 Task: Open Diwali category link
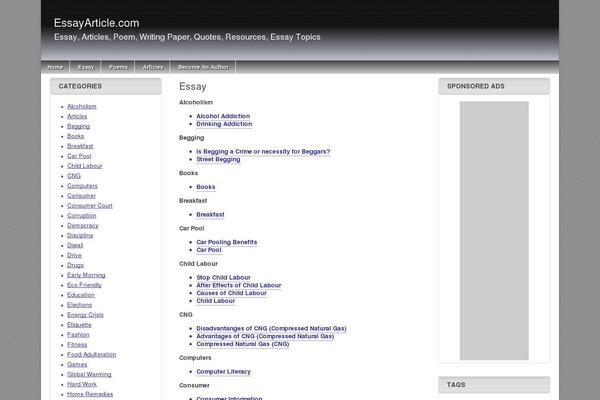75,246
